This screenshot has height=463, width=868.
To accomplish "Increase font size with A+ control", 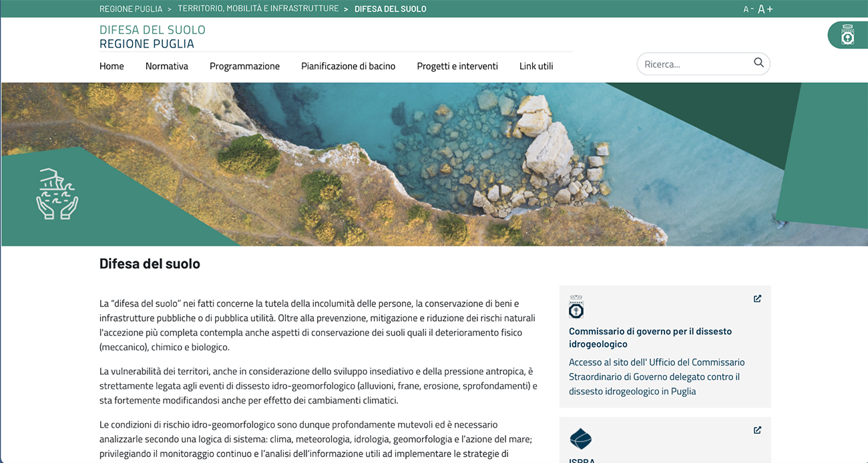I will 765,9.
